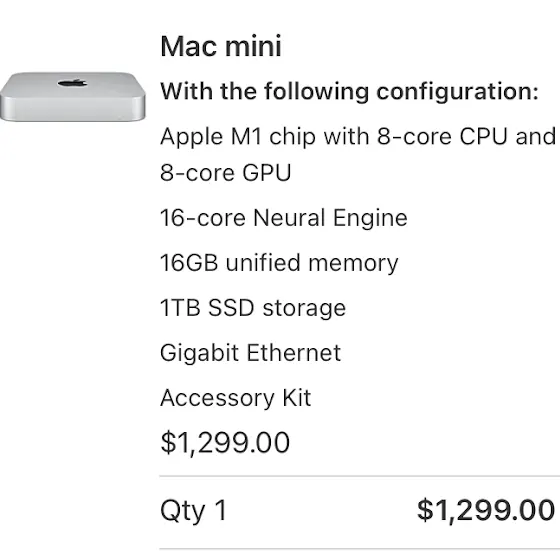This screenshot has height=560, width=560.
Task: Select the 'With the following configuration:' heading
Action: (x=349, y=91)
